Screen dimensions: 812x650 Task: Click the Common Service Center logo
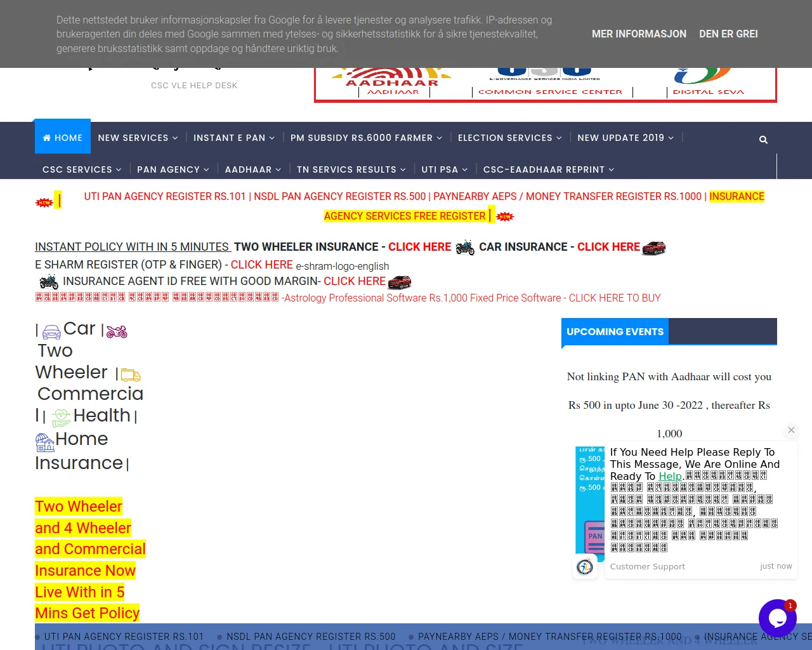[x=550, y=82]
